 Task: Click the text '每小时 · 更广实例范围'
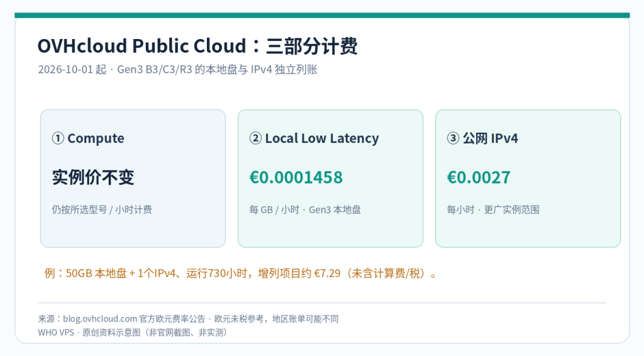coord(493,209)
